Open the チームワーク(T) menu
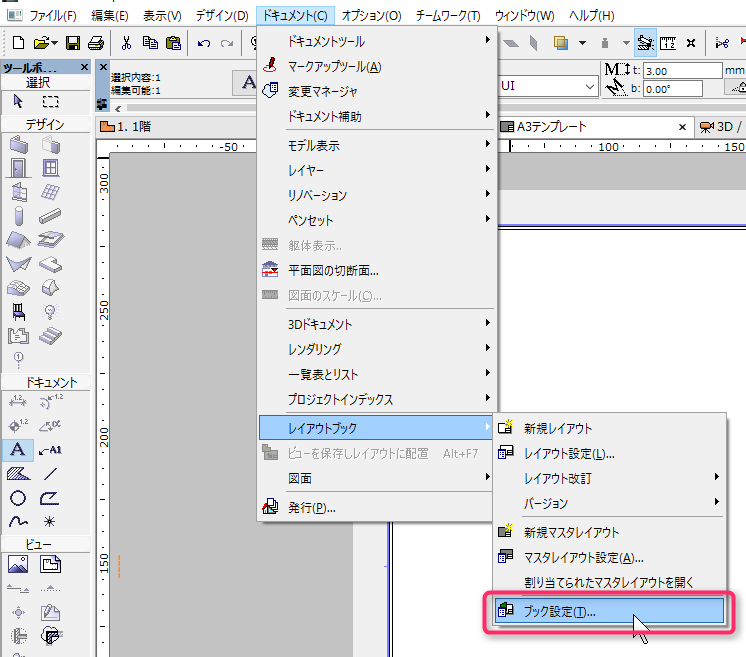Viewport: 746px width, 657px height. pyautogui.click(x=448, y=16)
